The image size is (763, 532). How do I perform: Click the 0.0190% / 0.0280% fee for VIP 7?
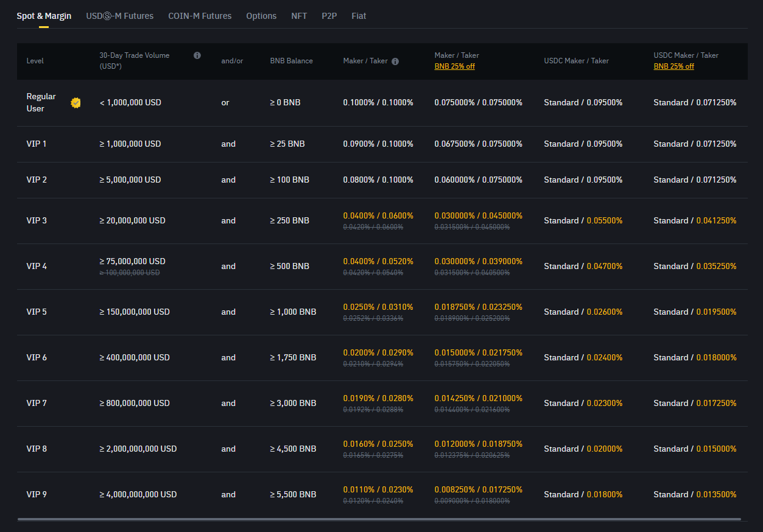378,398
